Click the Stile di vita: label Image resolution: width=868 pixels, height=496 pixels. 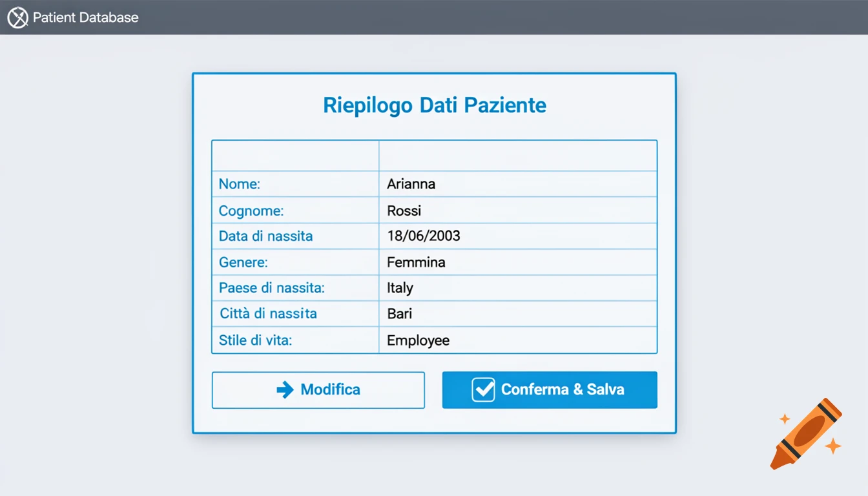click(256, 340)
